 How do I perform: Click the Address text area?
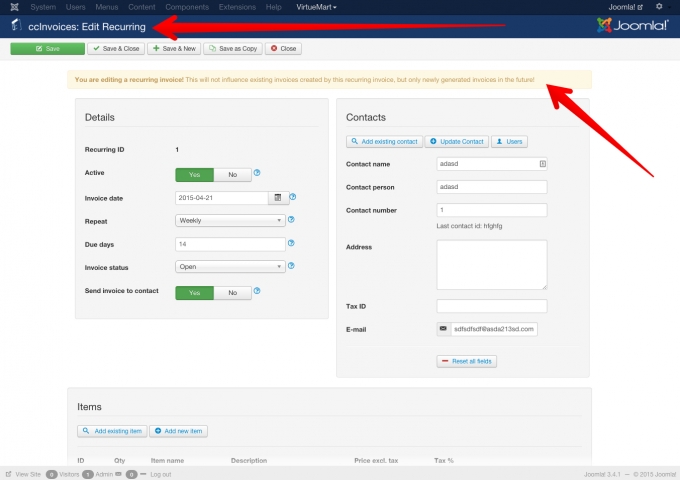[492, 265]
